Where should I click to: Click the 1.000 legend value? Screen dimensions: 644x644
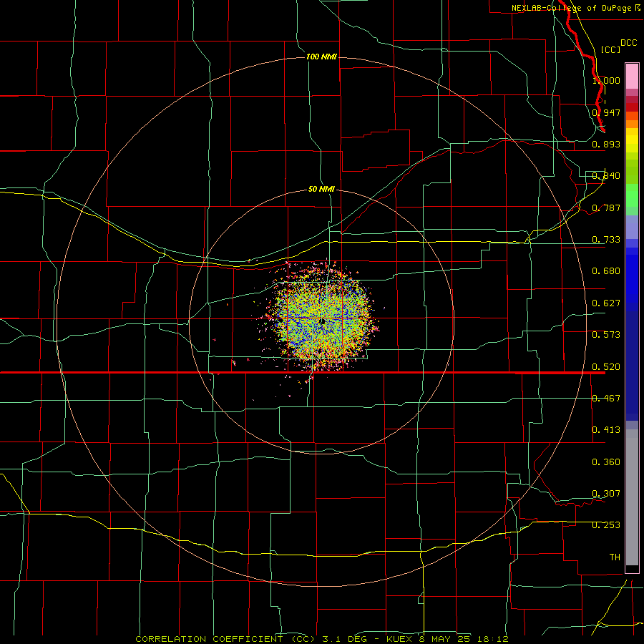(606, 80)
